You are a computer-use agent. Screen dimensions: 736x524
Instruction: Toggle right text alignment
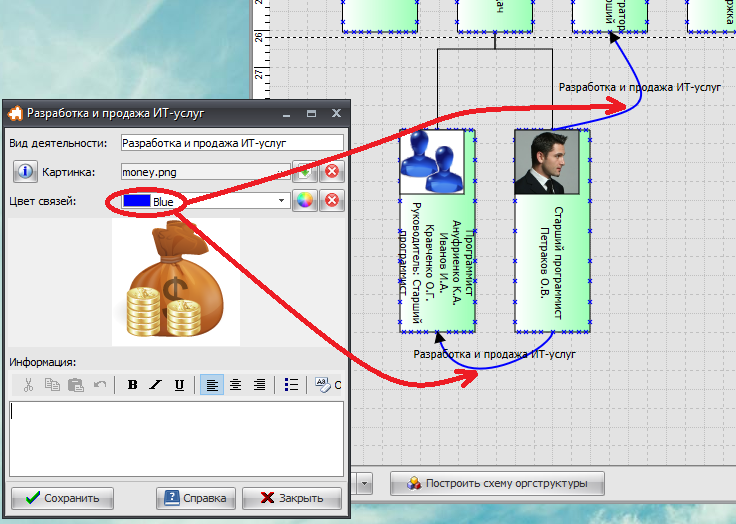[260, 385]
